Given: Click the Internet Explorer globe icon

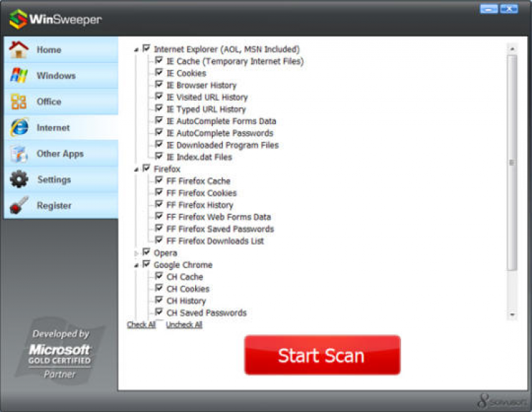Looking at the screenshot, I should [19, 128].
